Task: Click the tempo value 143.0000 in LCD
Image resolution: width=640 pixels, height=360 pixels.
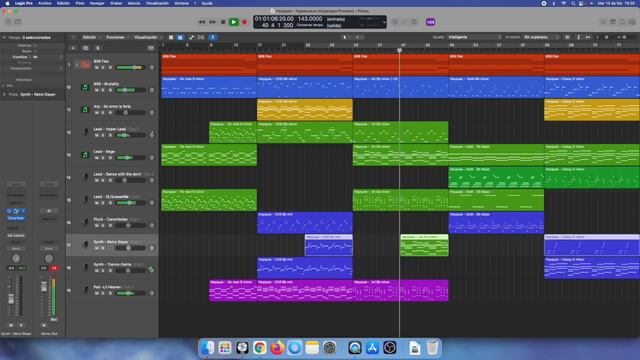Action: 310,19
